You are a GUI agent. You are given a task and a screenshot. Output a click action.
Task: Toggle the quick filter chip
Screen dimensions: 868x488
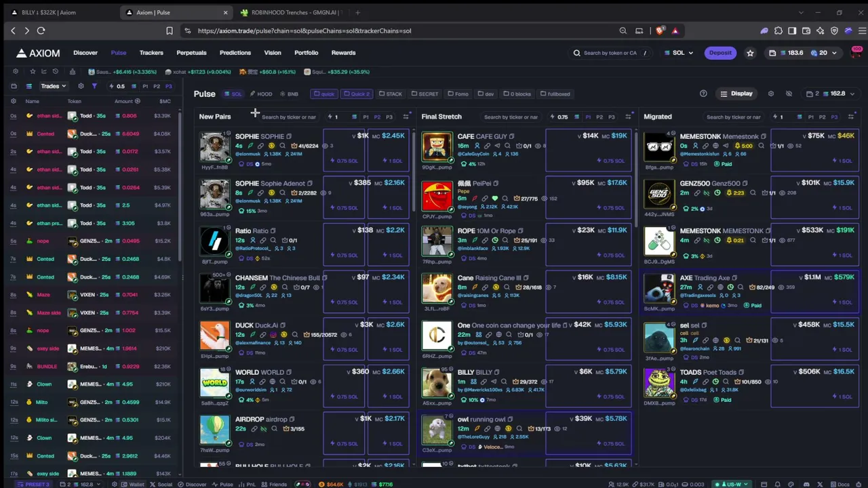324,94
